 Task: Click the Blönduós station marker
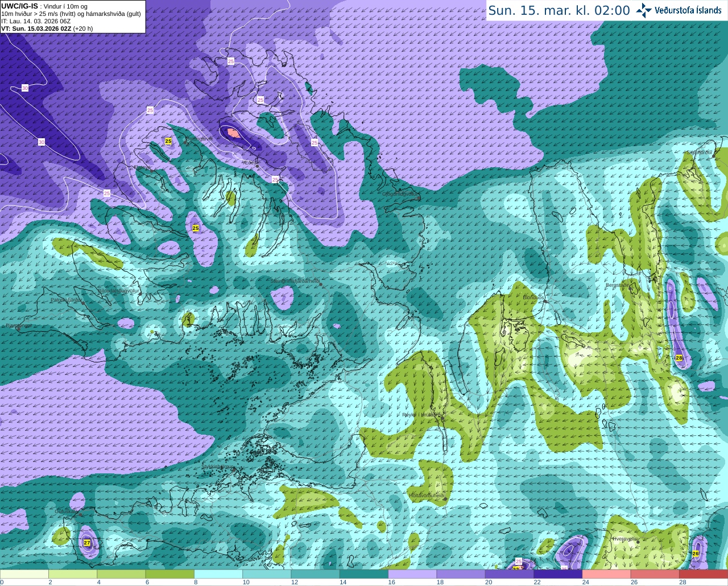point(545,302)
